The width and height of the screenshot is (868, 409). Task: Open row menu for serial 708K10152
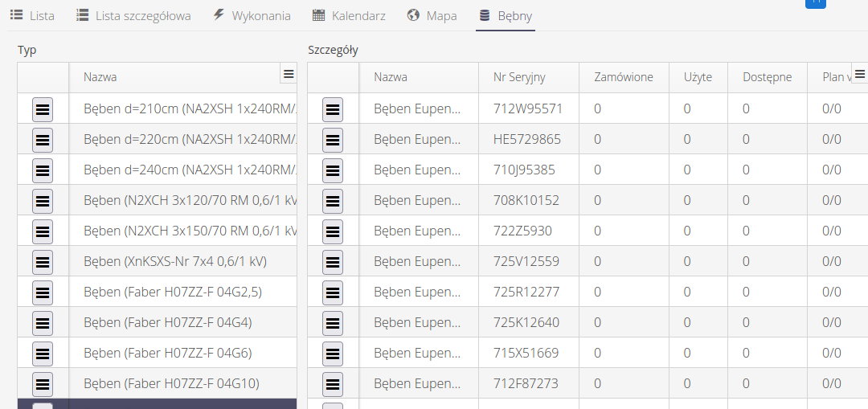point(333,200)
